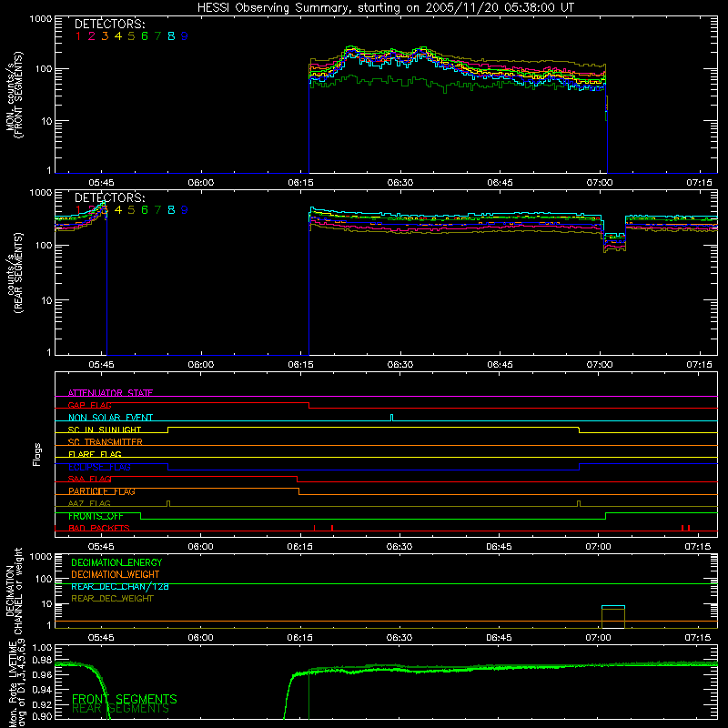Select detector 4 legend in front segments panel

tap(118, 36)
